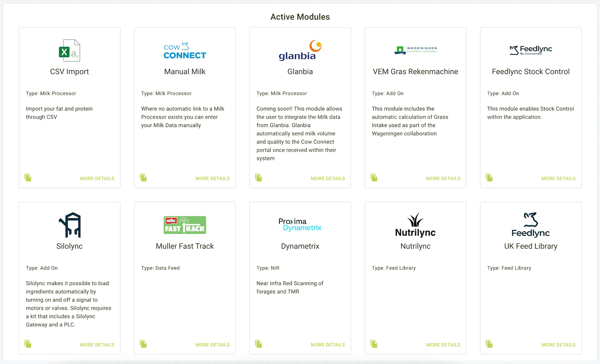
Task: Click document icon on Feedlync Stock Control card
Action: click(x=489, y=178)
